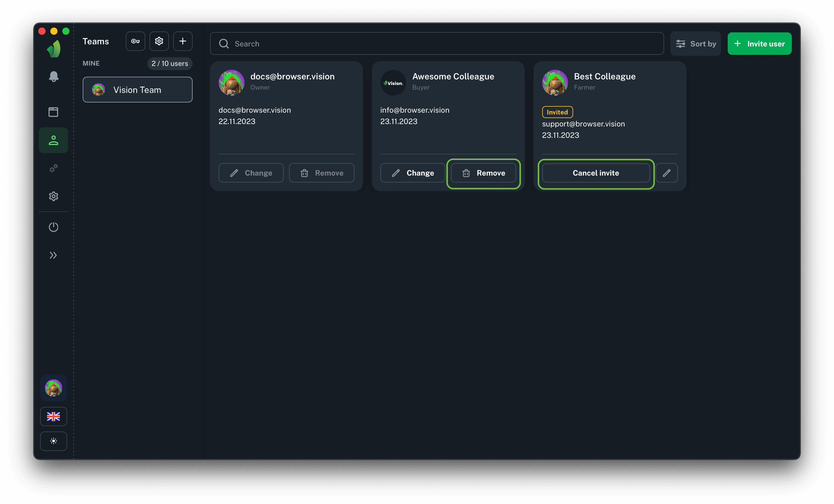Image resolution: width=834 pixels, height=504 pixels.
Task: Click the team key icon button
Action: click(135, 41)
